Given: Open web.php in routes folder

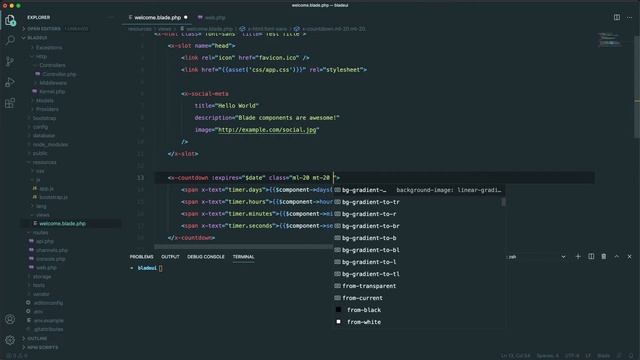Looking at the screenshot, I should pyautogui.click(x=46, y=268).
